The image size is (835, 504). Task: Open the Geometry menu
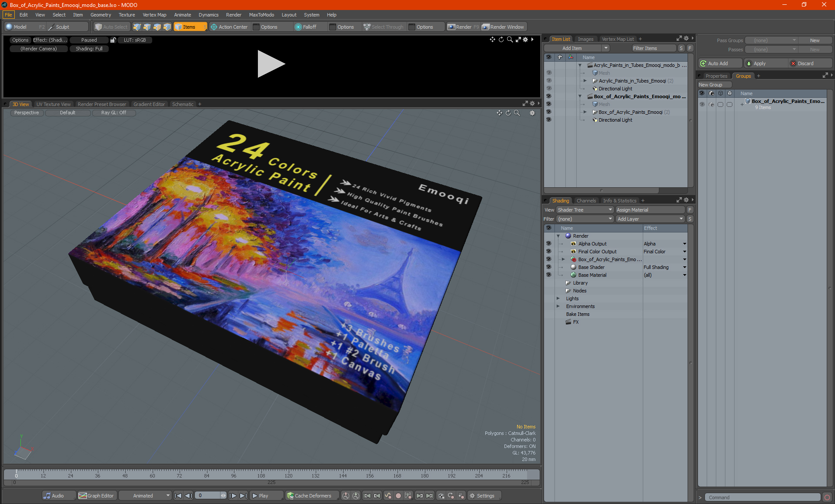[x=100, y=15]
